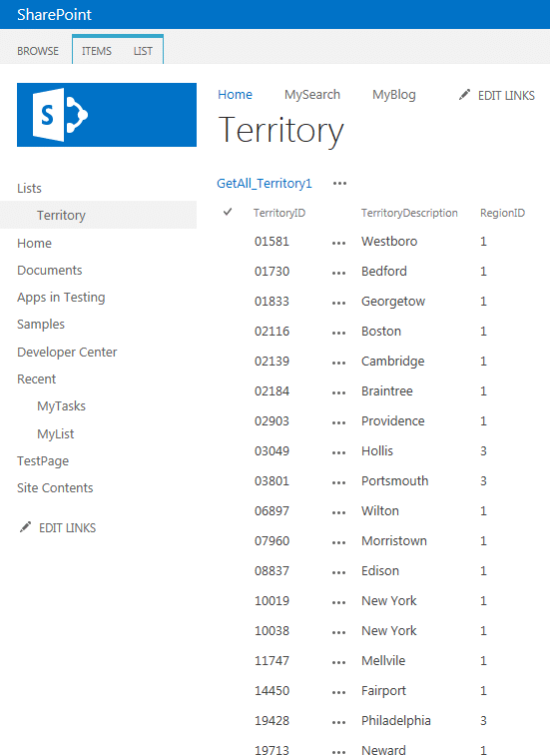Open the ellipsis menu for Edison row
The height and width of the screenshot is (756, 550).
(338, 572)
